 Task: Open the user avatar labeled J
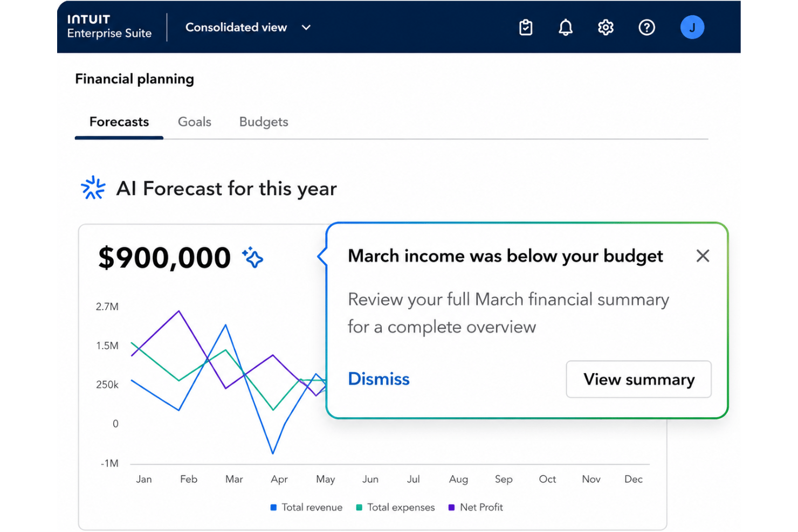(692, 27)
